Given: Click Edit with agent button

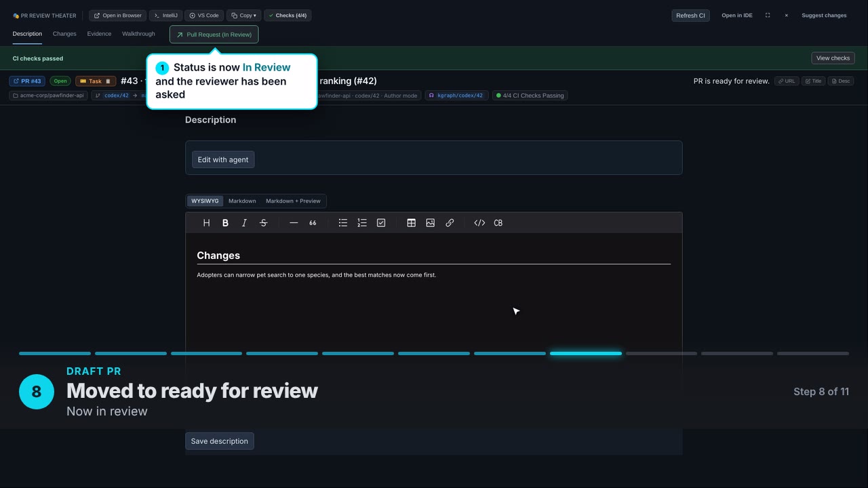Looking at the screenshot, I should (223, 160).
